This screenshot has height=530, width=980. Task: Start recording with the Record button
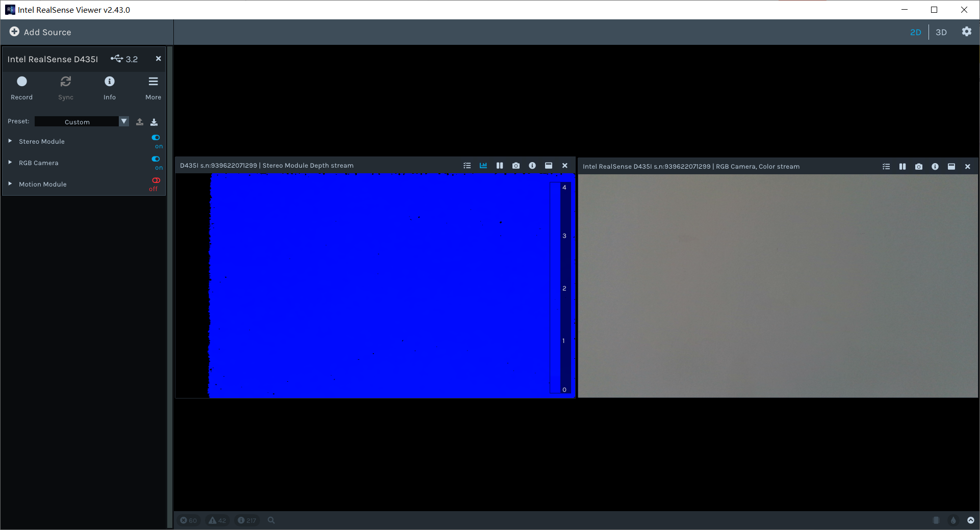21,88
